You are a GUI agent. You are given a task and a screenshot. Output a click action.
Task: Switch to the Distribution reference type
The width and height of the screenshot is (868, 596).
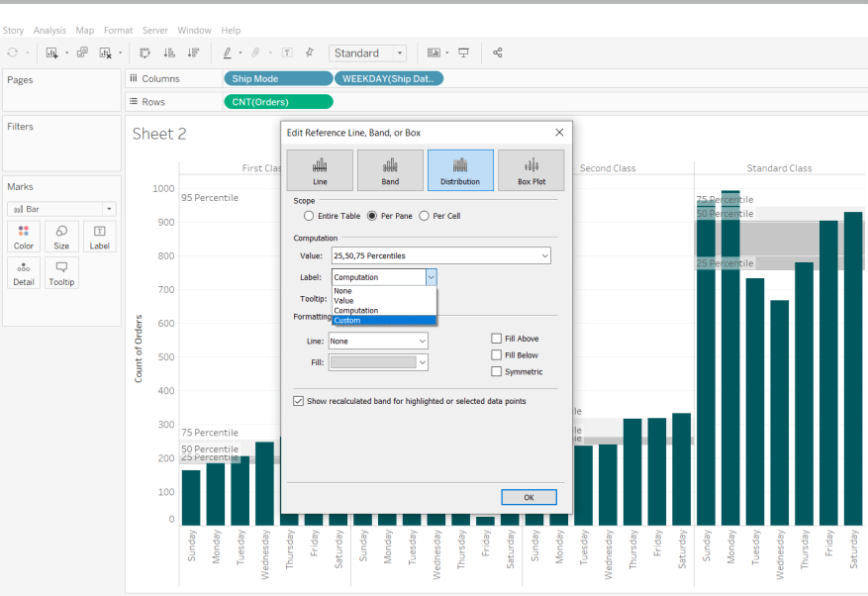[460, 170]
